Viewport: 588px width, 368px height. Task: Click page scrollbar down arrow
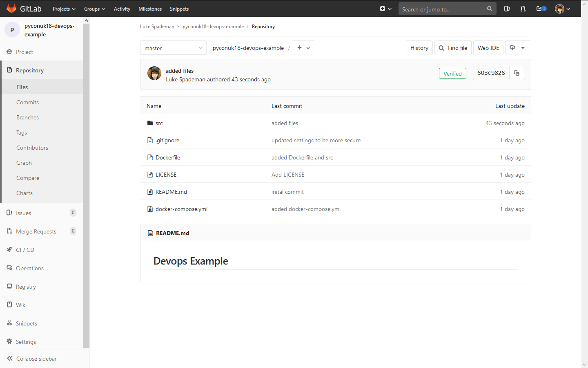(584, 364)
